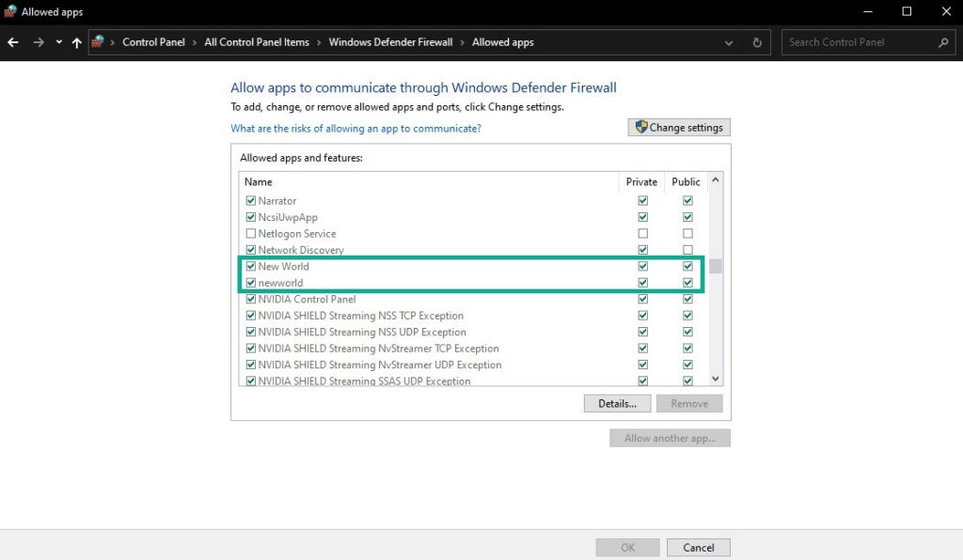Enable Private checkbox for Netlogon Service
Viewport: 963px width, 560px height.
point(642,234)
